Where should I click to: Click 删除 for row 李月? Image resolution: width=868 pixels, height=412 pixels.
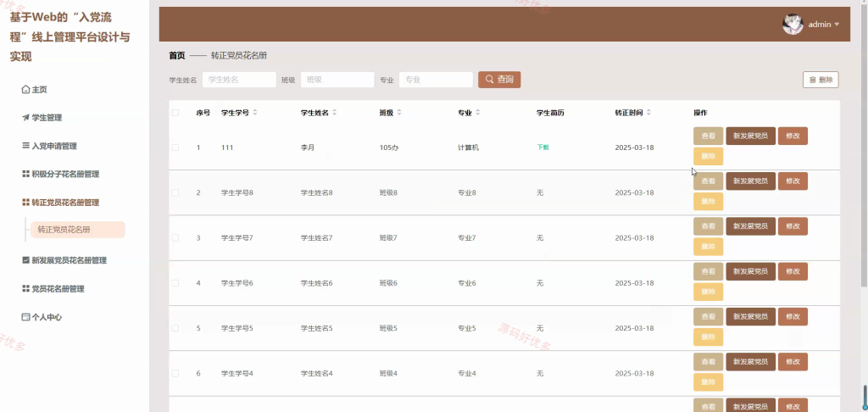point(708,156)
